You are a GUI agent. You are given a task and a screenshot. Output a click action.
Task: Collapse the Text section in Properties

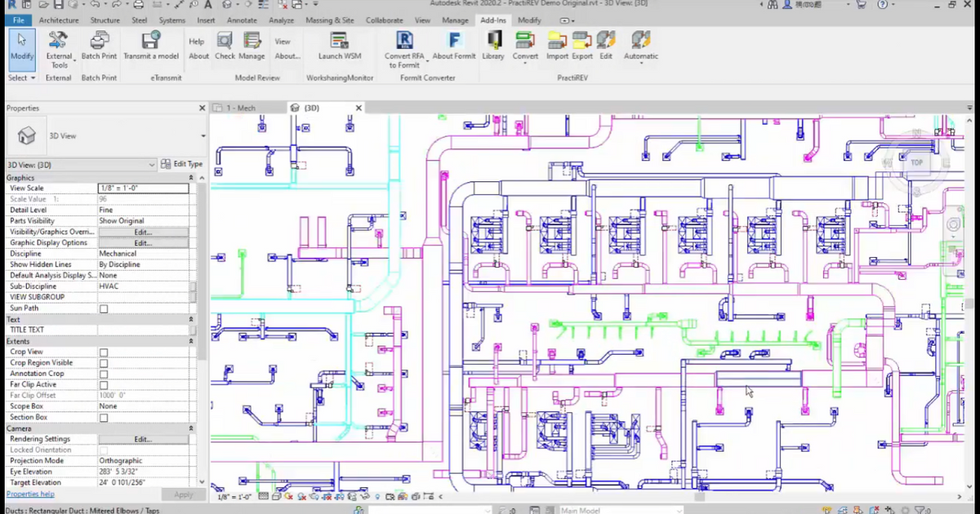191,320
